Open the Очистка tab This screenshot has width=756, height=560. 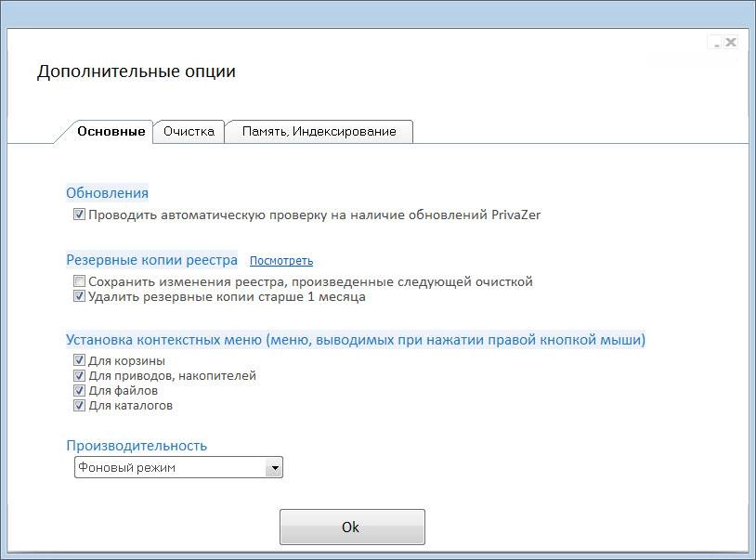(189, 132)
